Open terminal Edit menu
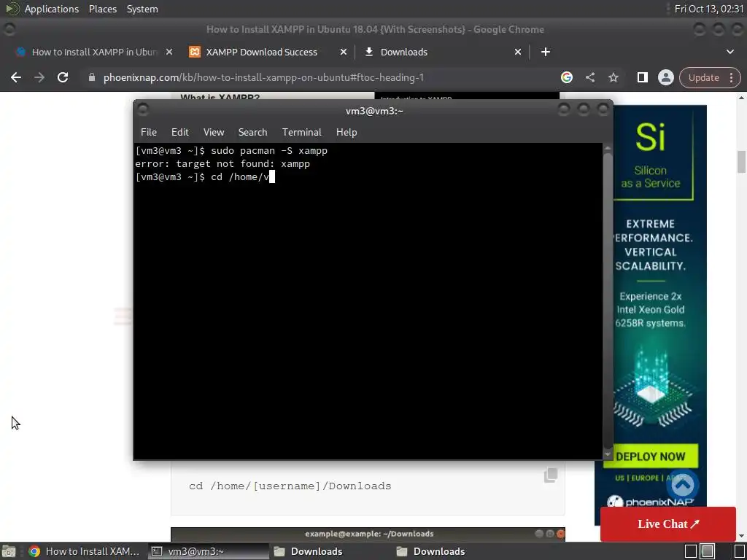This screenshot has height=560, width=747. tap(180, 133)
